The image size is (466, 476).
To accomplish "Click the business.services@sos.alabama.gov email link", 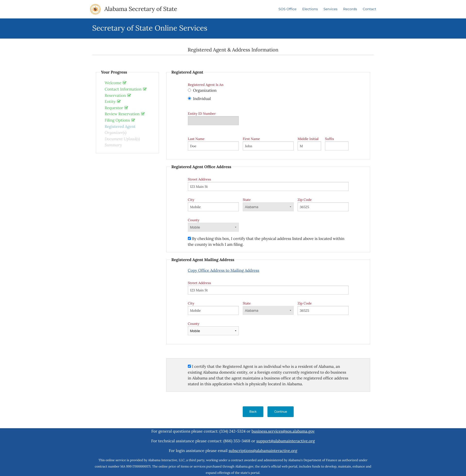I will tap(283, 431).
